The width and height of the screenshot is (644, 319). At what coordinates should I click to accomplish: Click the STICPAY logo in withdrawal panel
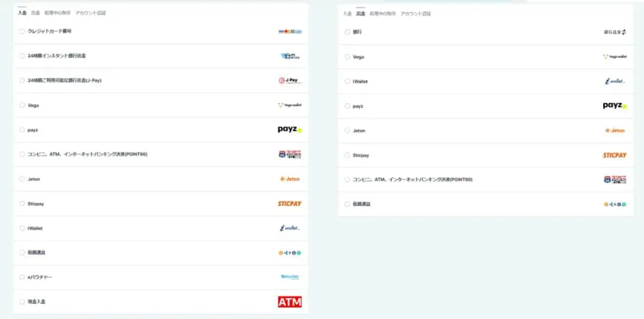pos(615,155)
